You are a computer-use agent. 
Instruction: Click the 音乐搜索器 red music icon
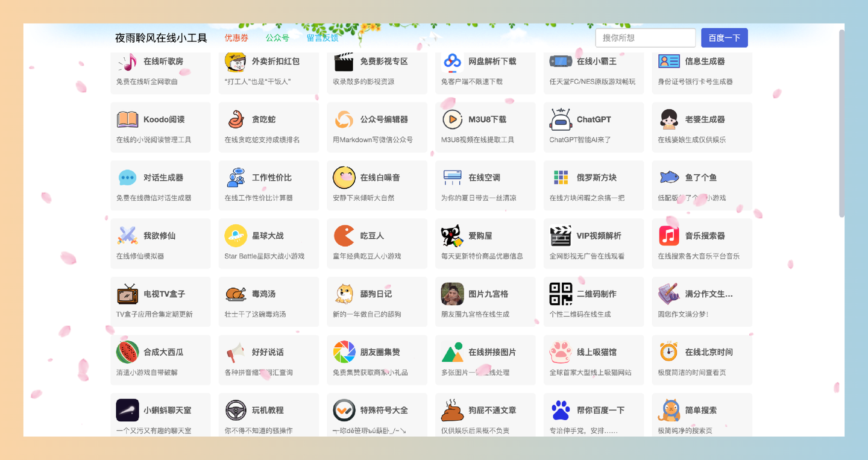coord(669,236)
